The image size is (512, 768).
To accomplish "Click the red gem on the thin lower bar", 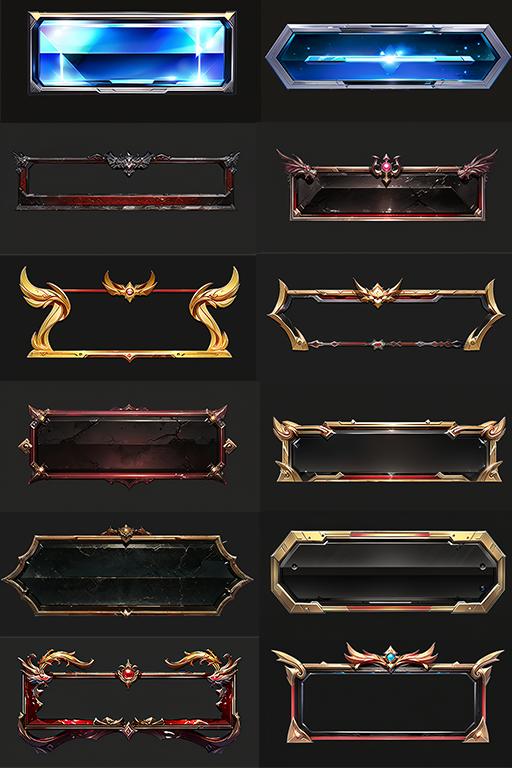I will pos(377,344).
